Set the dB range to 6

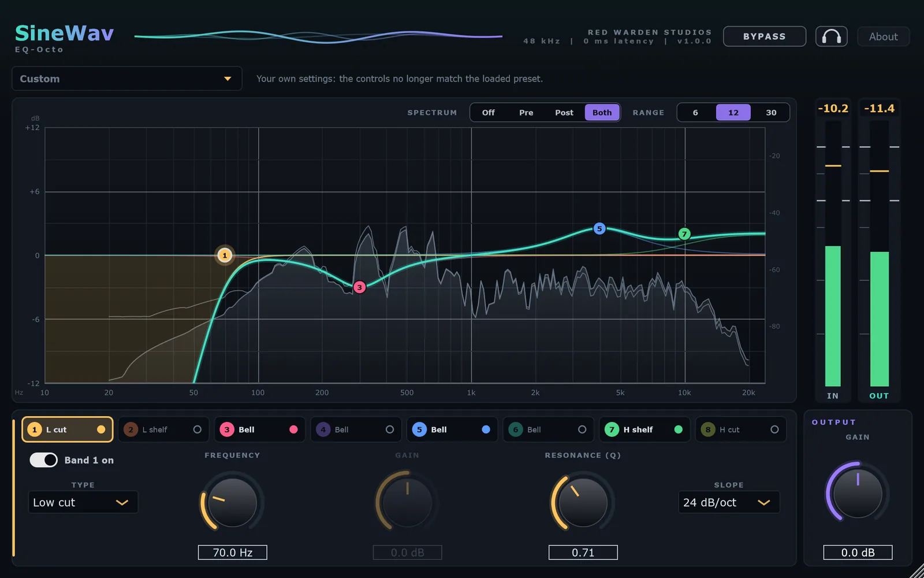coord(695,112)
